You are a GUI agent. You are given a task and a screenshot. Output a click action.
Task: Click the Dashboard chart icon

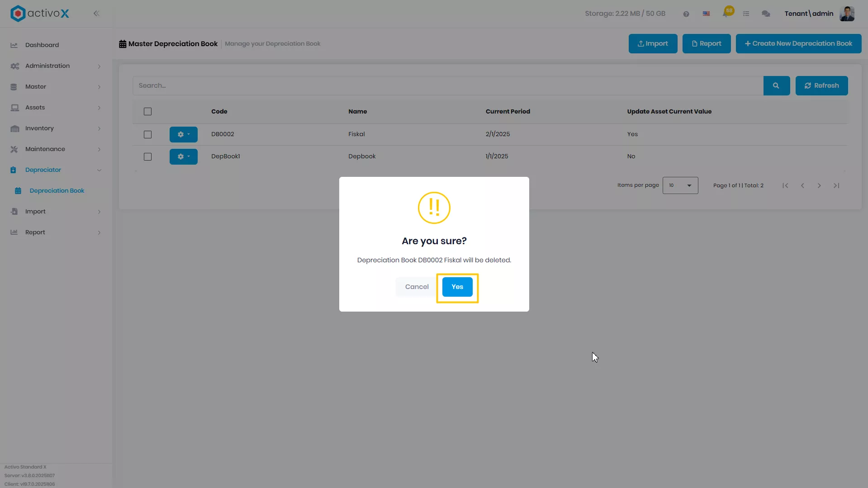click(x=14, y=45)
